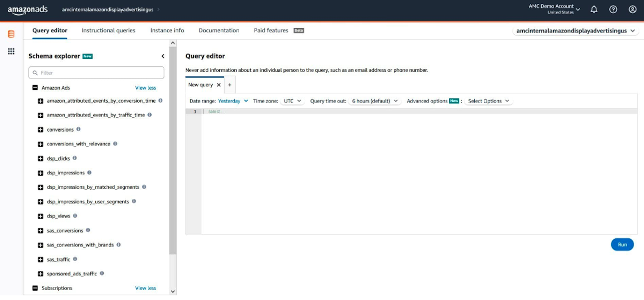Open AMC Demo Account switcher
This screenshot has width=644, height=300.
click(x=554, y=9)
